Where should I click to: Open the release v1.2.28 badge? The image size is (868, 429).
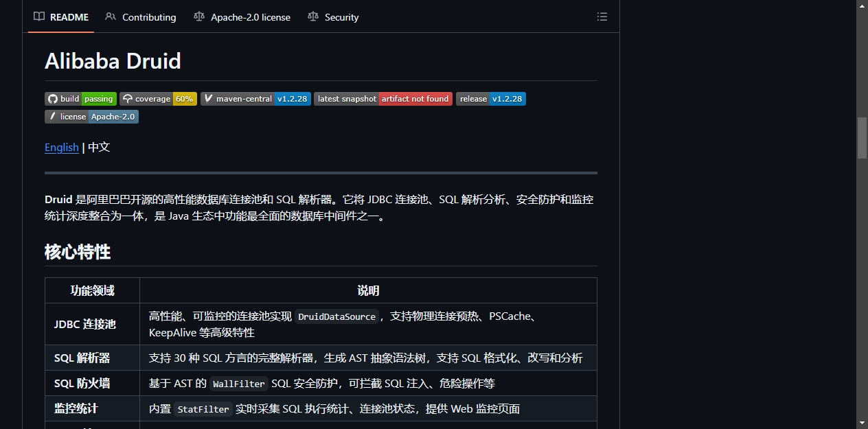pos(491,99)
